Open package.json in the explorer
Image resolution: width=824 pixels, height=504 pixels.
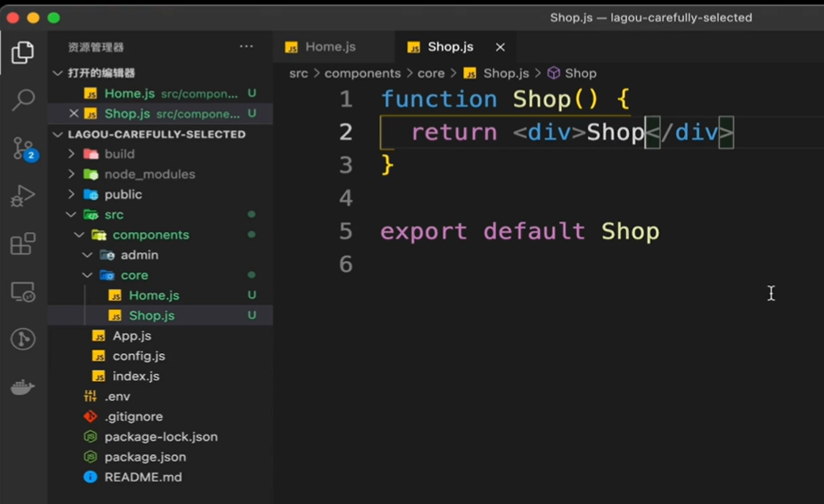click(x=160, y=457)
